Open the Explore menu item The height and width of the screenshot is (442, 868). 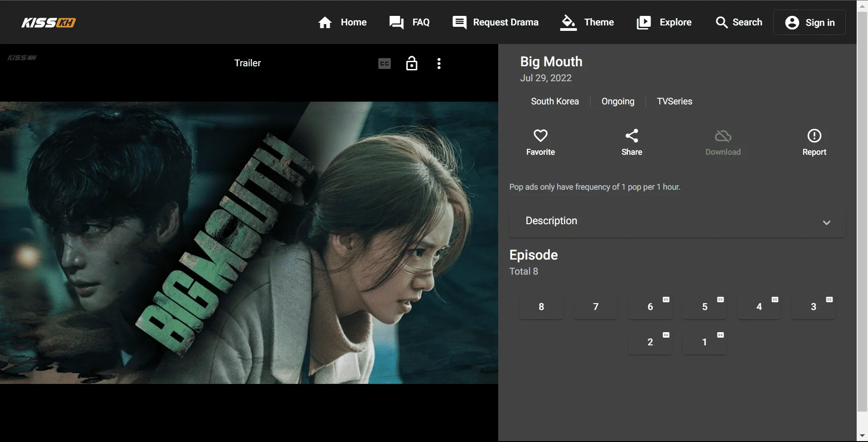click(675, 22)
